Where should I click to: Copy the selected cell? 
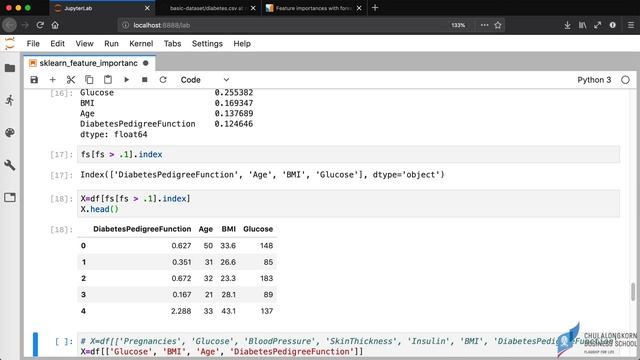(89, 80)
